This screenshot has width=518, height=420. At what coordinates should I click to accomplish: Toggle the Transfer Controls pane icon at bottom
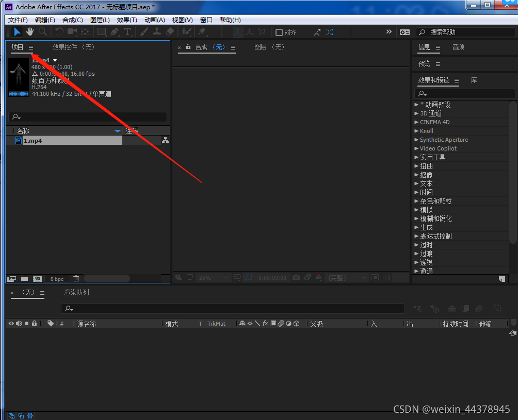click(x=21, y=416)
